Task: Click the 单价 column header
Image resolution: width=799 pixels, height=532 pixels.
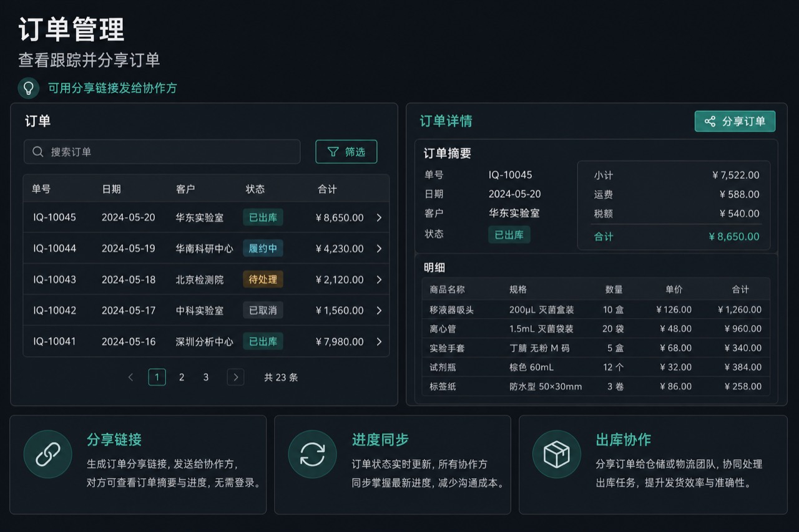Action: pos(674,289)
